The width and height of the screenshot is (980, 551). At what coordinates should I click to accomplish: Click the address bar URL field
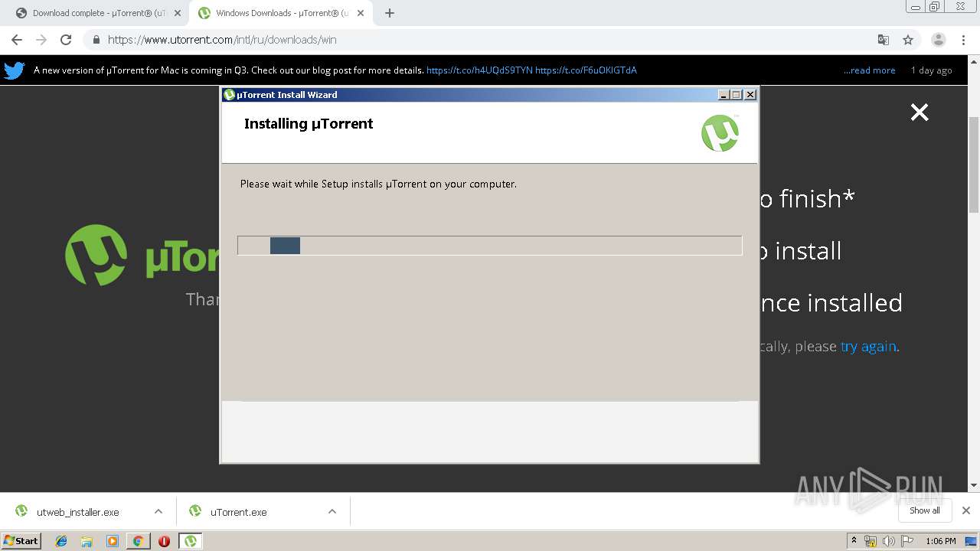490,40
